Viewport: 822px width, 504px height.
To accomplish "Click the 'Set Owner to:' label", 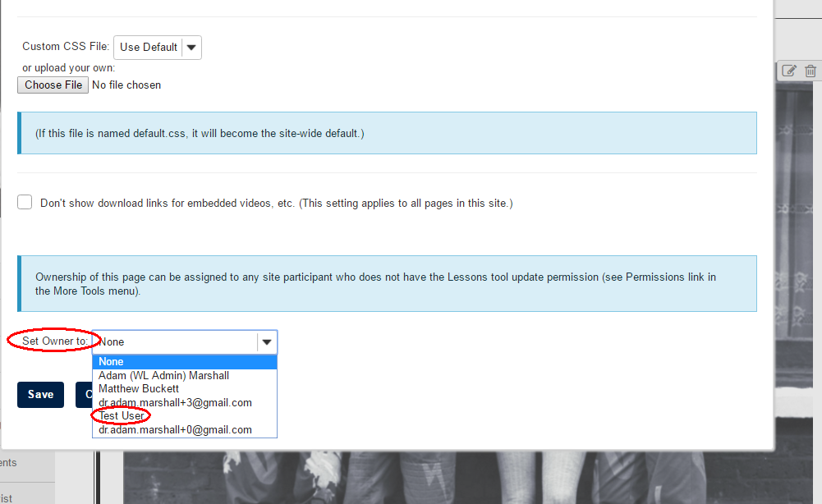I will 55,341.
